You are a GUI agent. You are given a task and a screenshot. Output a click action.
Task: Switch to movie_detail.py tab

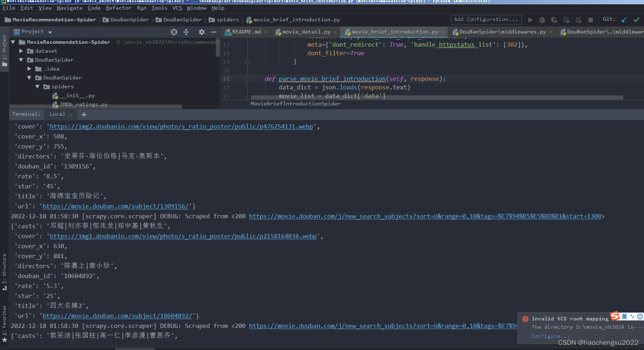pos(306,32)
